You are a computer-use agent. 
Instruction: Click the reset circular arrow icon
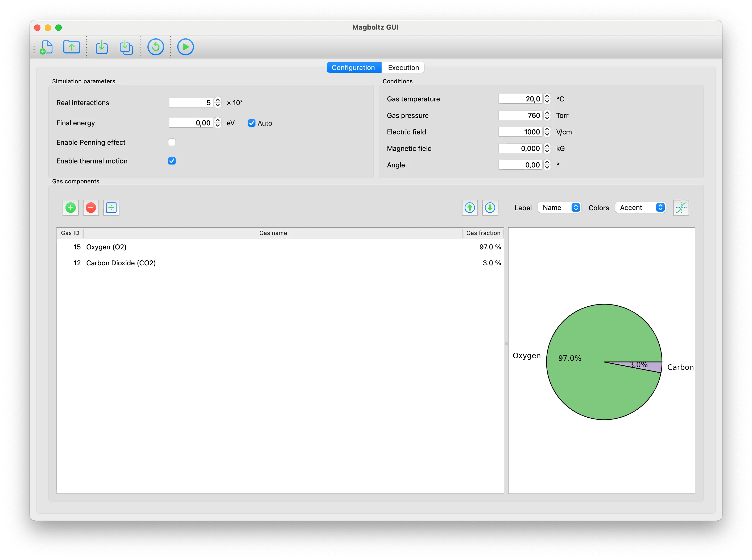(x=156, y=47)
